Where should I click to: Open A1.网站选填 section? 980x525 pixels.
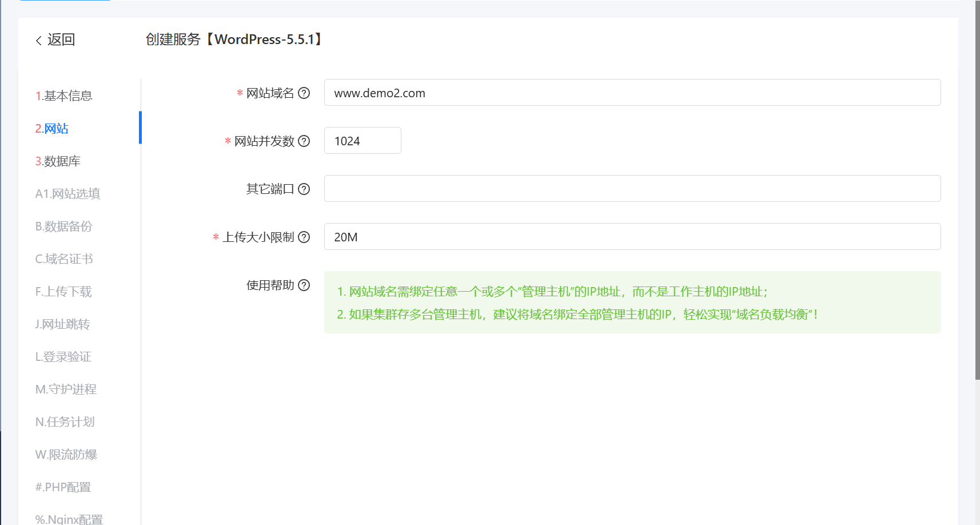click(x=67, y=193)
